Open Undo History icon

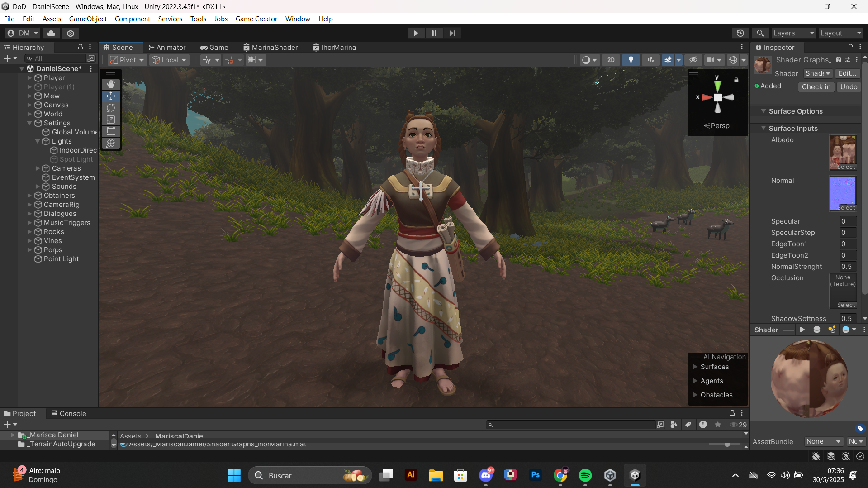740,33
